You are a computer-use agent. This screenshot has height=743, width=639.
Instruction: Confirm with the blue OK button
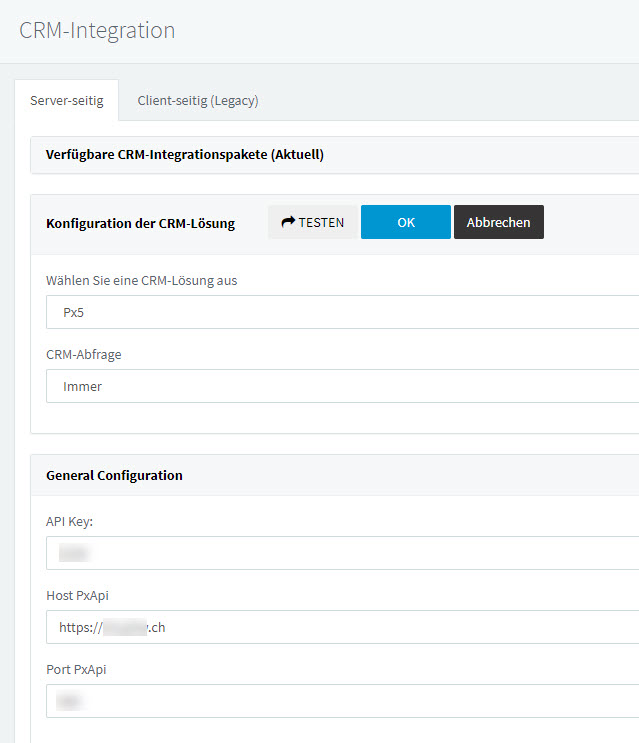click(x=405, y=222)
